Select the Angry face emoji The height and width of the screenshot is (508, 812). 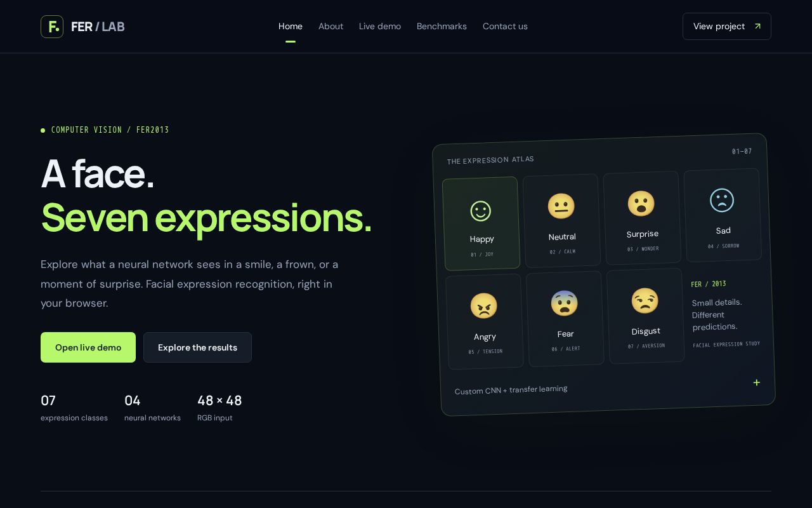coord(483,306)
